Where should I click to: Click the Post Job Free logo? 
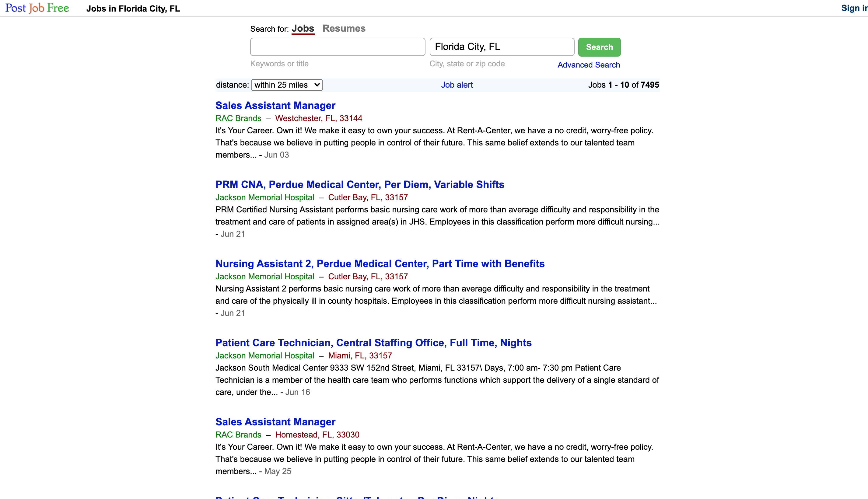click(x=37, y=8)
